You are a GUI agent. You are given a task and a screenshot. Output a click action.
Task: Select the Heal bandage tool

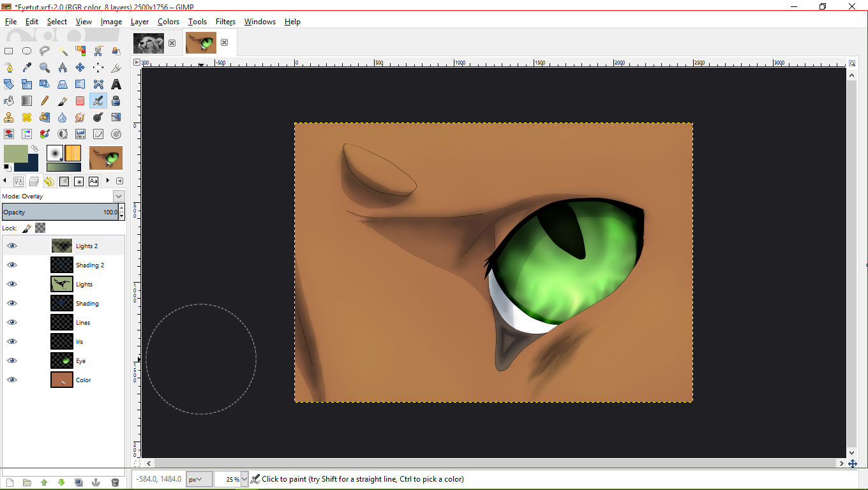27,117
